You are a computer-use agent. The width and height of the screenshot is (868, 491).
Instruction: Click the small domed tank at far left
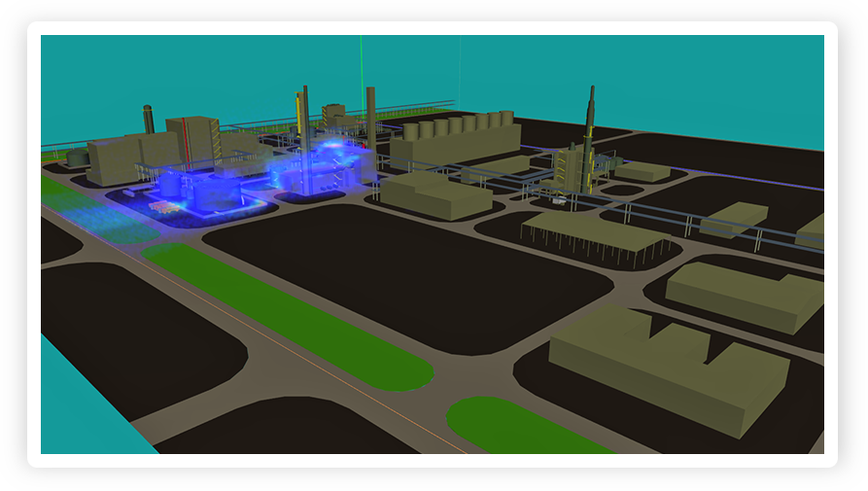point(77,157)
